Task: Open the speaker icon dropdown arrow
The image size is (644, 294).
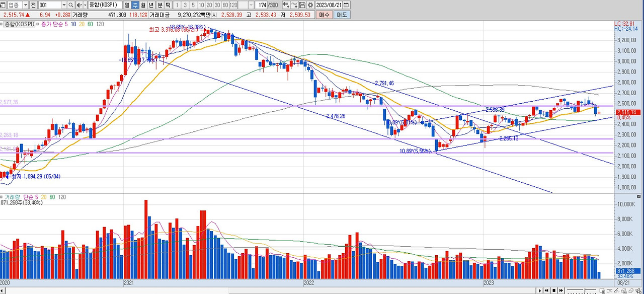Action: (x=84, y=5)
